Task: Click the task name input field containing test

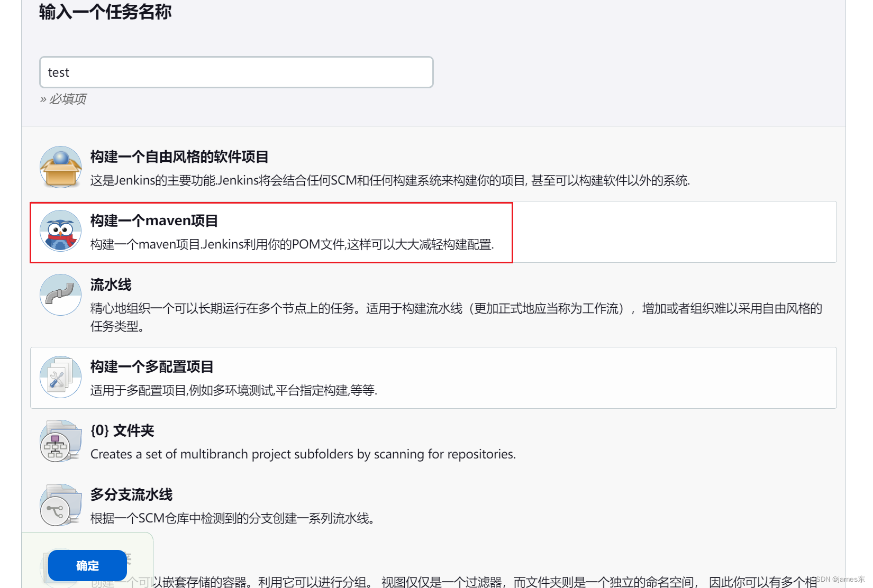Action: pyautogui.click(x=236, y=72)
